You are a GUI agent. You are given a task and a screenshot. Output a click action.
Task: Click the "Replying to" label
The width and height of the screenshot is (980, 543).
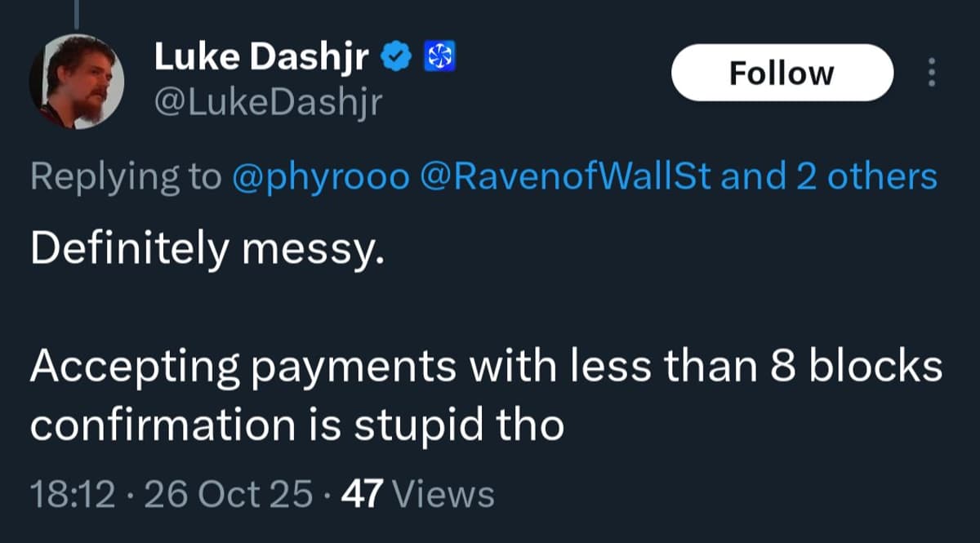125,177
